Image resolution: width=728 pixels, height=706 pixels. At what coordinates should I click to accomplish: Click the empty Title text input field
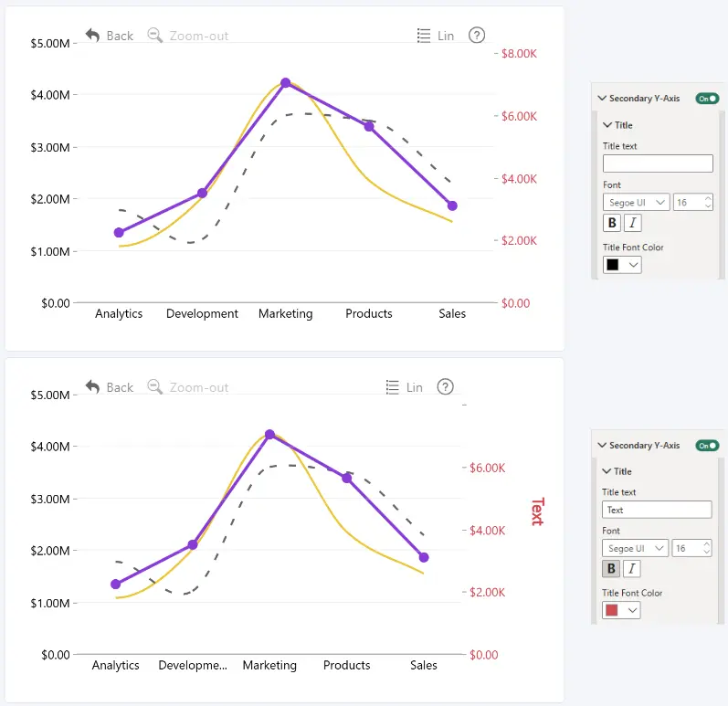[x=658, y=163]
